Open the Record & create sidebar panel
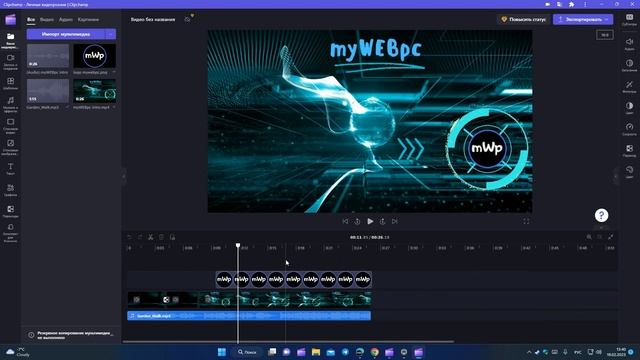 11,62
